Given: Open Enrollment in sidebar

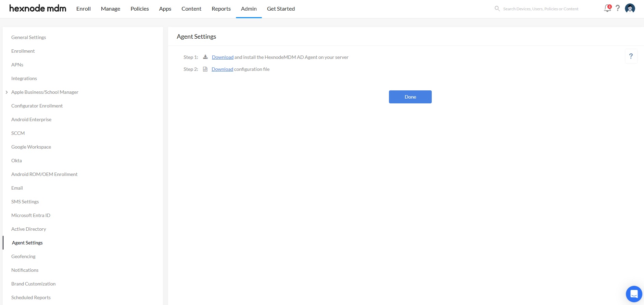Looking at the screenshot, I should [x=23, y=51].
